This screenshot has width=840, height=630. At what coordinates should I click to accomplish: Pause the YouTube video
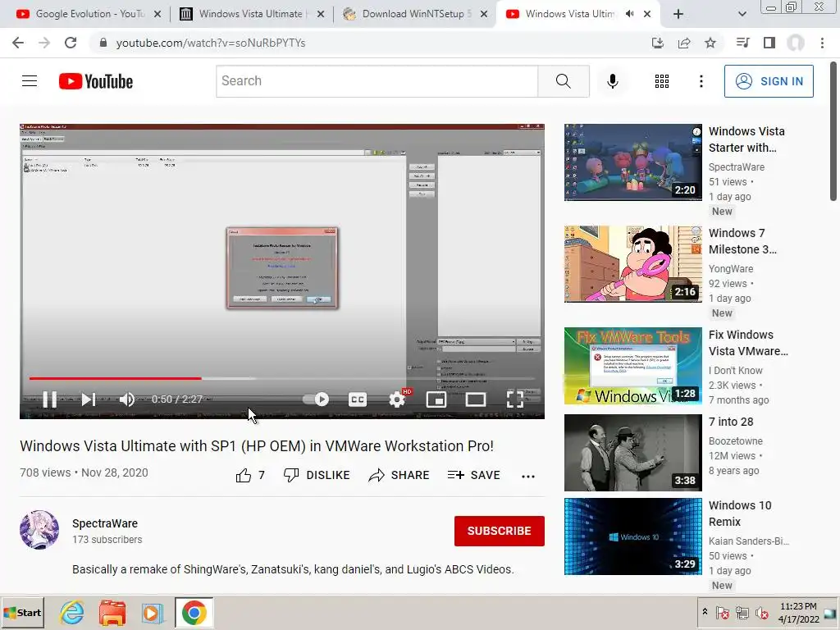(x=49, y=399)
